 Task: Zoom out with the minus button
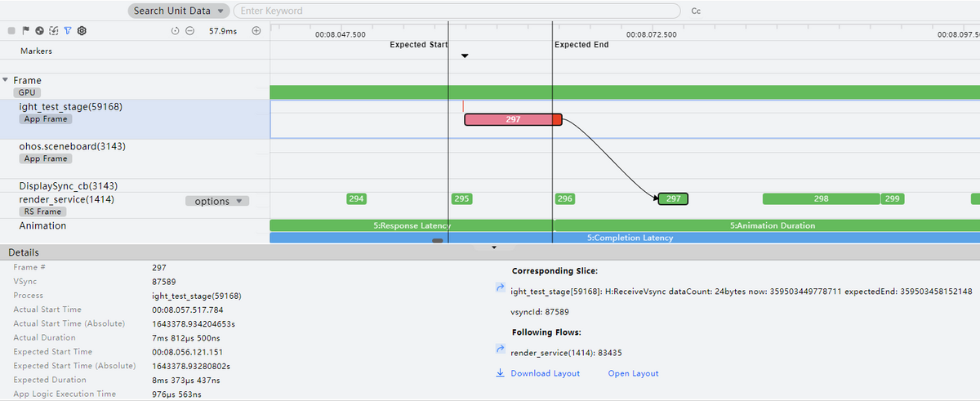[x=189, y=31]
